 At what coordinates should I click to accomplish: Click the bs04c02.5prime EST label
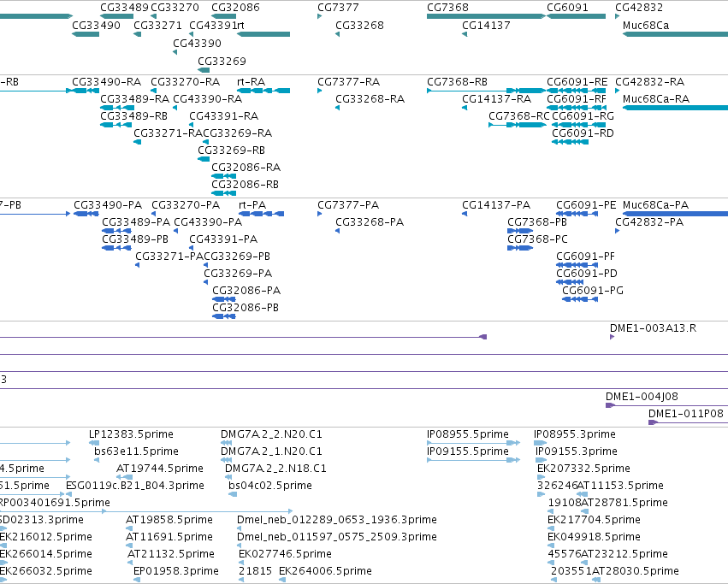coord(270,485)
